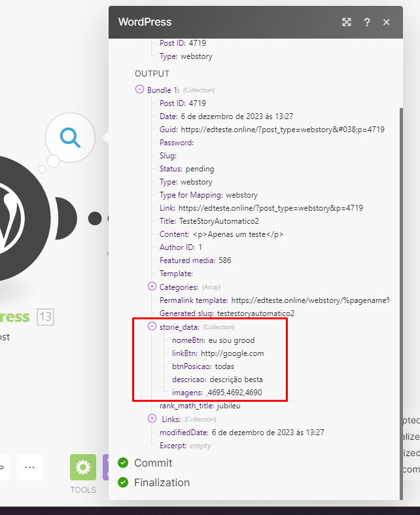Click the Type for Mapping webstory row
This screenshot has width=420, height=515.
coord(209,195)
